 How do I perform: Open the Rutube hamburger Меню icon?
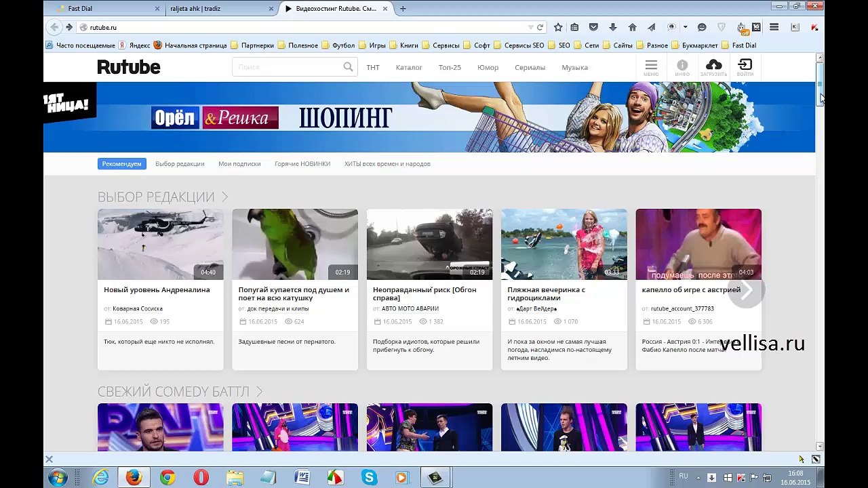point(651,66)
